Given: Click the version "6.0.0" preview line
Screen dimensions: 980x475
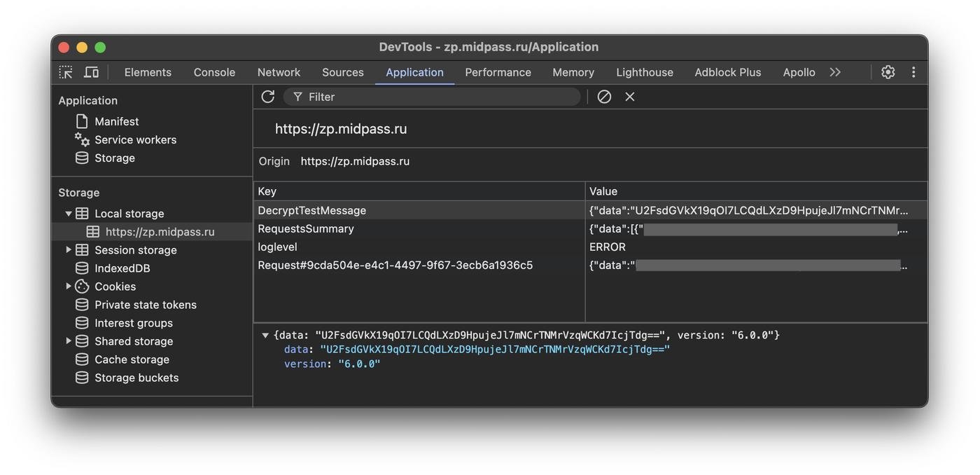Looking at the screenshot, I should pos(332,364).
